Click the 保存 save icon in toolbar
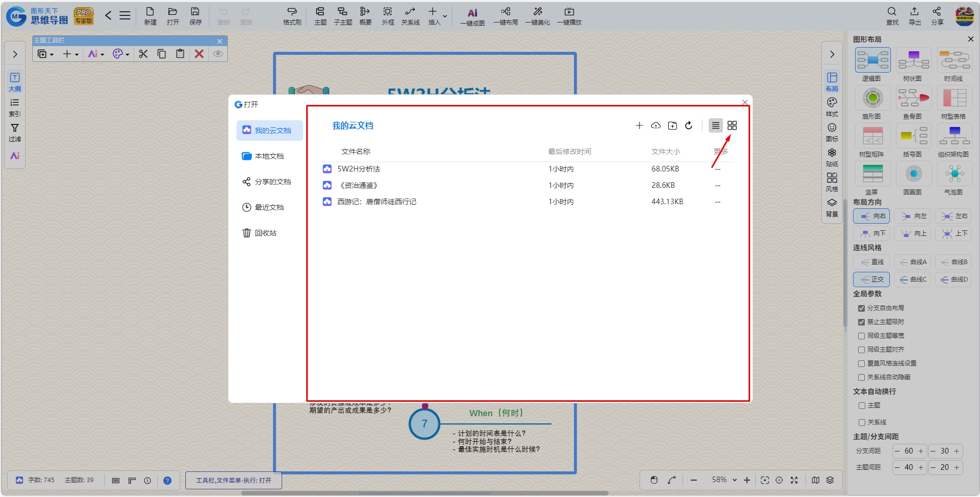The image size is (980, 497). [x=195, y=15]
